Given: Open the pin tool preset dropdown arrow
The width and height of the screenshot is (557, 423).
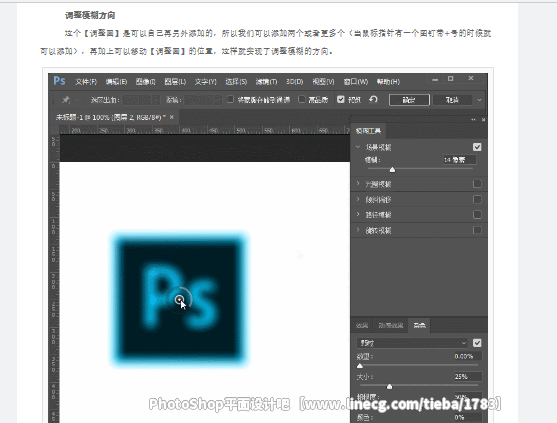Looking at the screenshot, I should pyautogui.click(x=77, y=100).
